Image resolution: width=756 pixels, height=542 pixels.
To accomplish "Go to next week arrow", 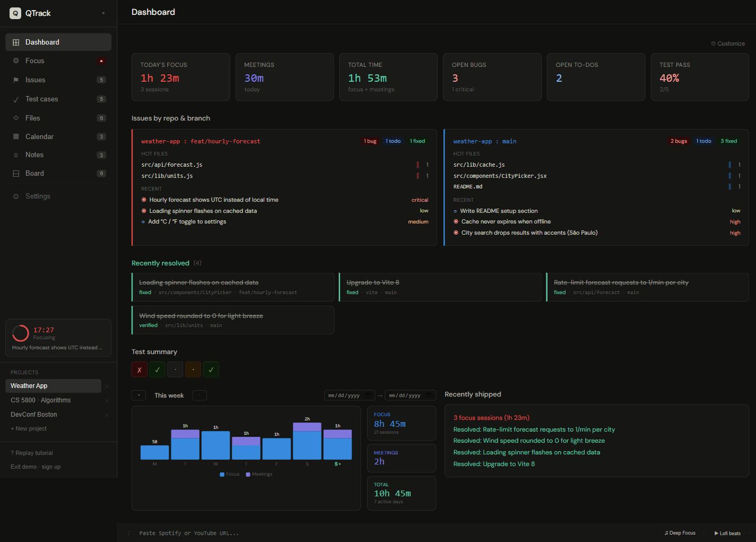I will click(199, 395).
